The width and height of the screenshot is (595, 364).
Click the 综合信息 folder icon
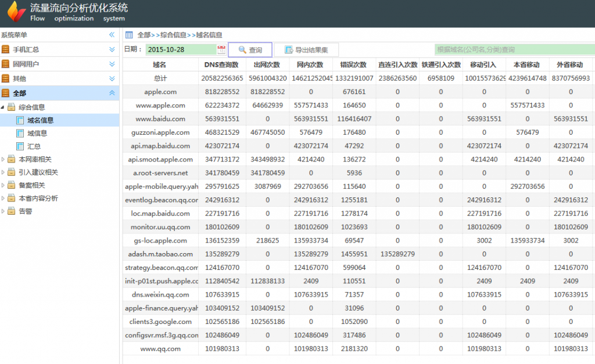[12, 107]
